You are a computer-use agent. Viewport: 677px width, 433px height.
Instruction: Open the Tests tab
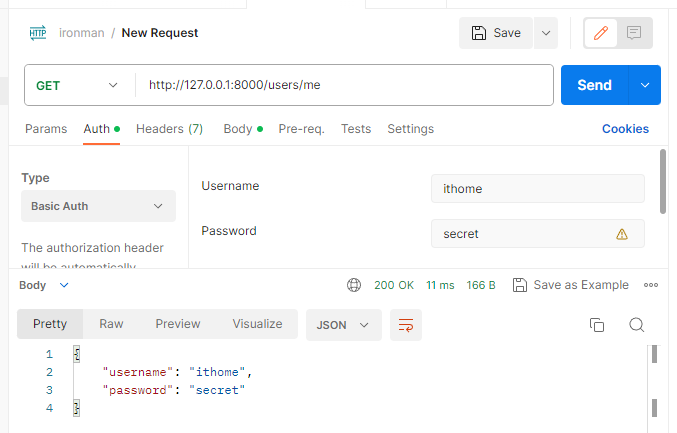[x=356, y=129]
